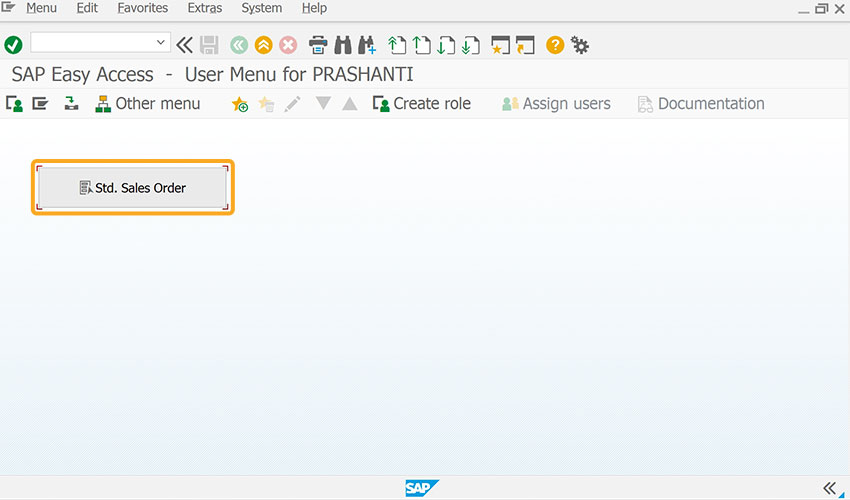Collapse the command field with the double chevron
Viewport: 850px width, 500px height.
pos(184,45)
